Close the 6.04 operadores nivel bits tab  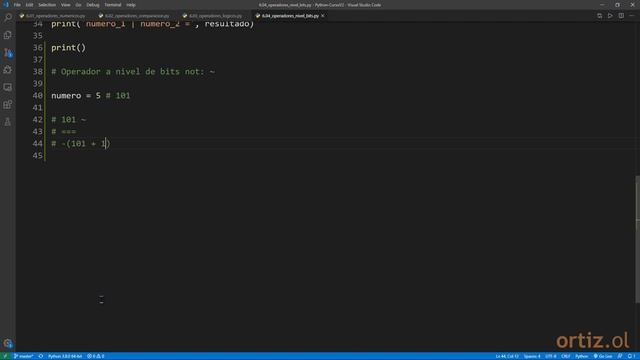(x=323, y=16)
